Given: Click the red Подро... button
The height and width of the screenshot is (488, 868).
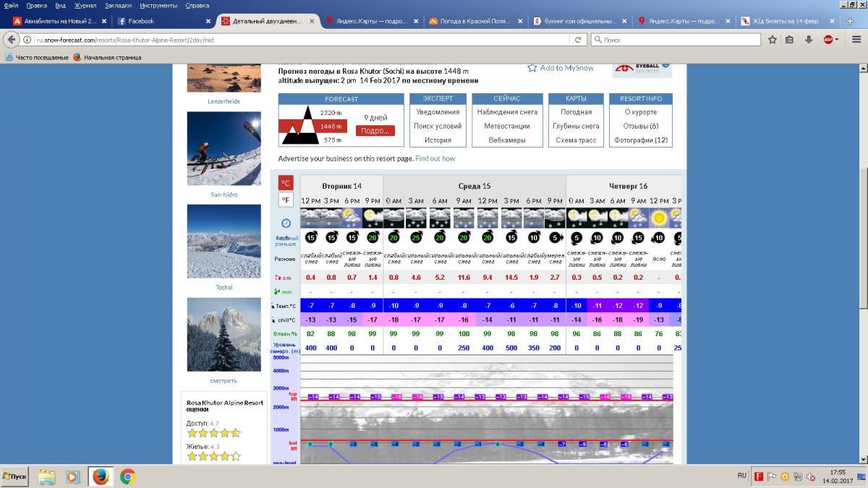Looking at the screenshot, I should click(x=375, y=131).
